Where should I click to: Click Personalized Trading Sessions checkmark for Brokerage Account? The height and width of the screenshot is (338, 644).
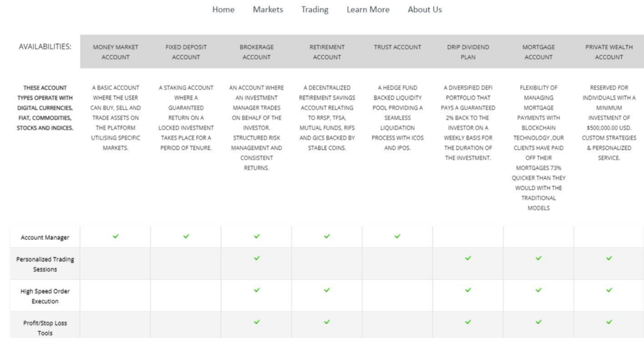click(x=257, y=258)
